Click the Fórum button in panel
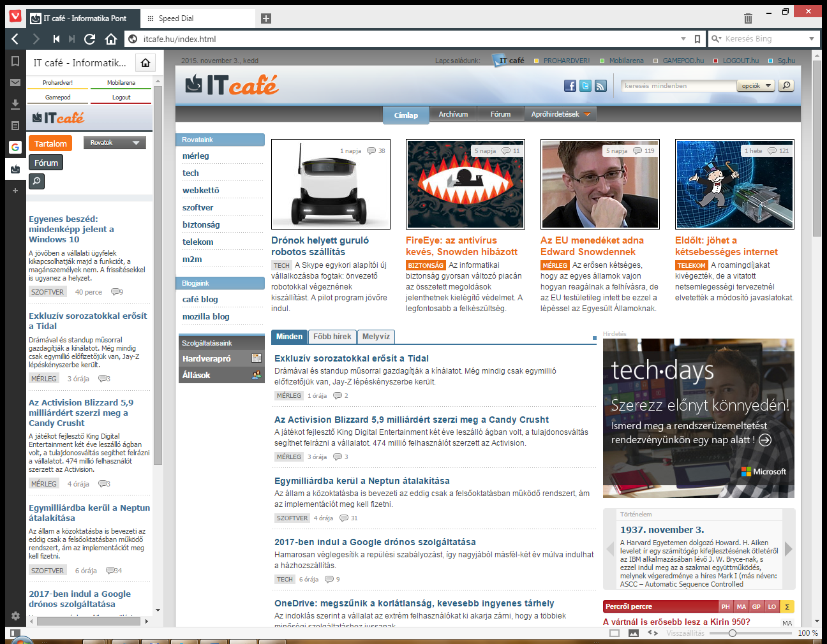The image size is (827, 644). click(46, 163)
